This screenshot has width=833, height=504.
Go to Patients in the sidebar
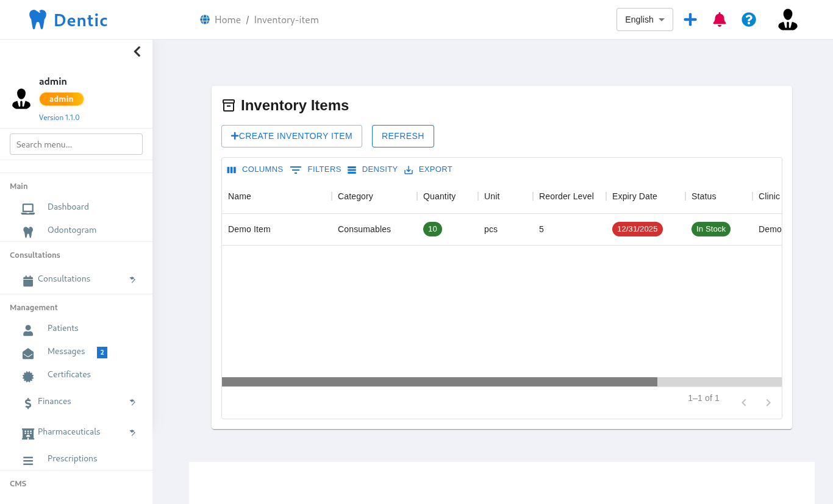63,328
